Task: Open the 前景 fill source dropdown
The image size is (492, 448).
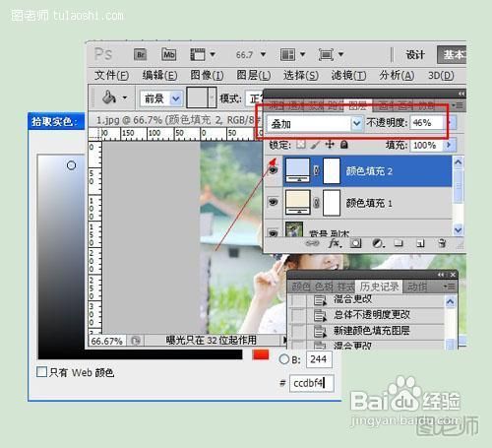Action: click(x=176, y=98)
